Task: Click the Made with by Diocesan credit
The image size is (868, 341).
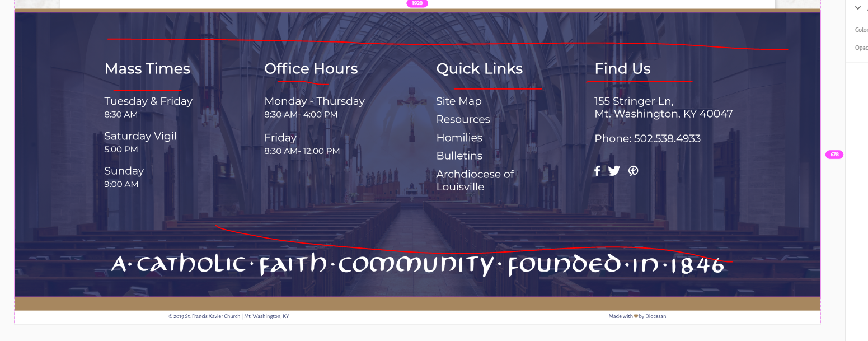Action: 637,316
